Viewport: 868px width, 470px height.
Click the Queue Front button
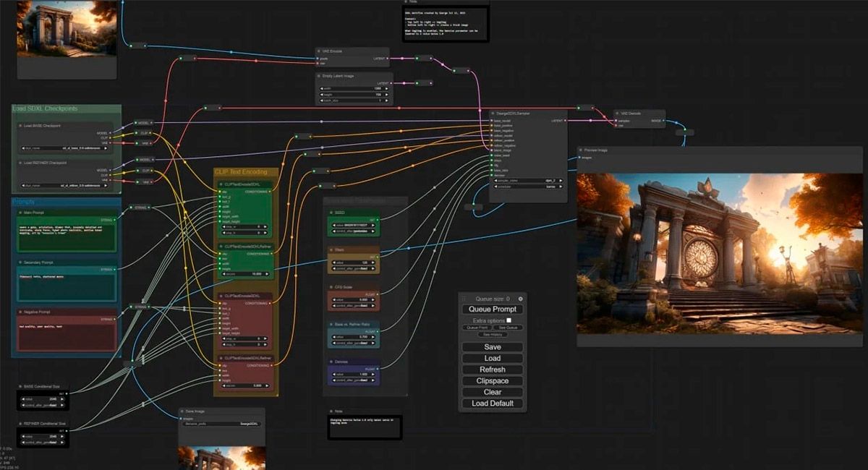(477, 328)
